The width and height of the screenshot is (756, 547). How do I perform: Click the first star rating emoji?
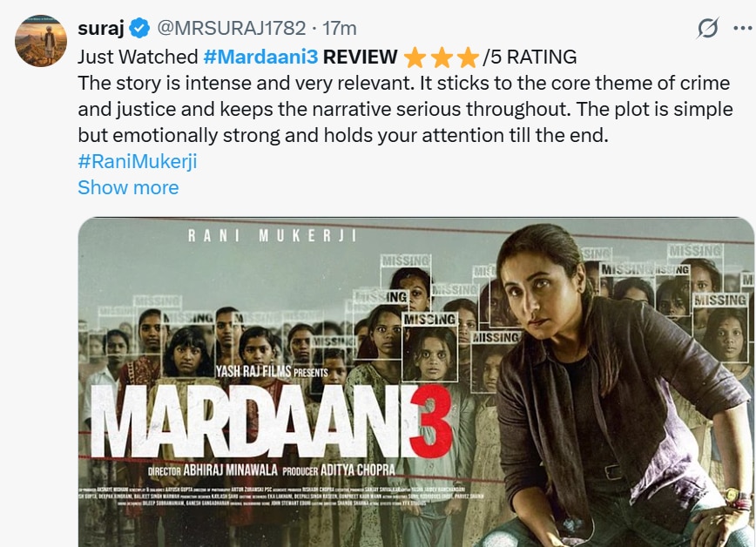click(x=415, y=57)
